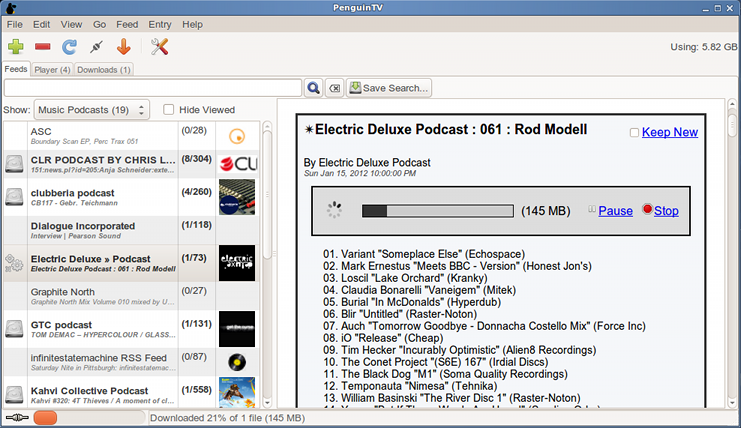Tick the Keep New checkbox
Viewport: 741px width, 428px height.
coord(634,133)
